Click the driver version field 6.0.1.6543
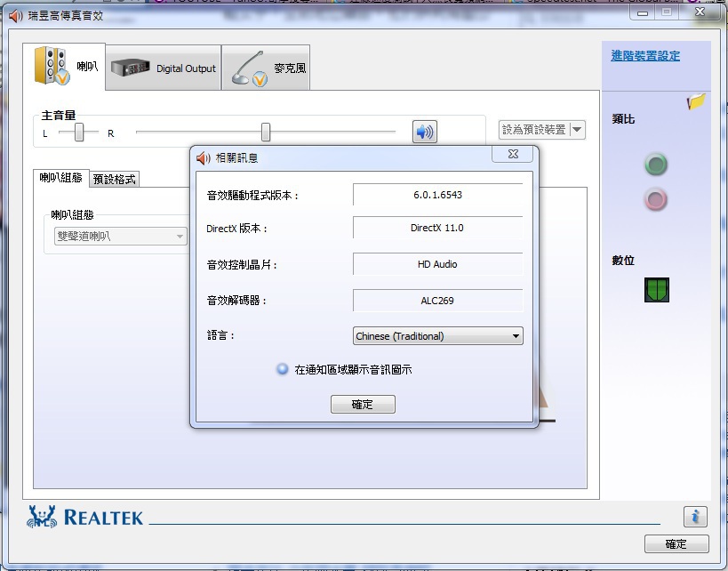Viewport: 728px width, 571px height. [x=438, y=195]
